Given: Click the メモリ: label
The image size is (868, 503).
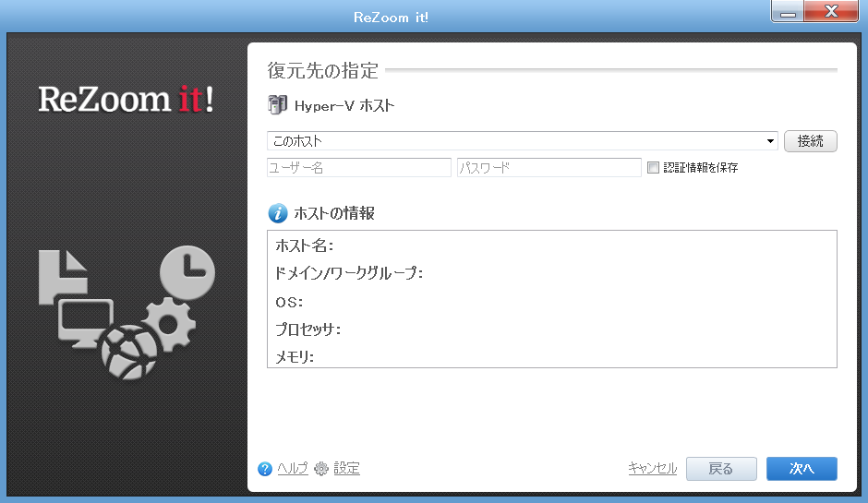Looking at the screenshot, I should coord(295,357).
